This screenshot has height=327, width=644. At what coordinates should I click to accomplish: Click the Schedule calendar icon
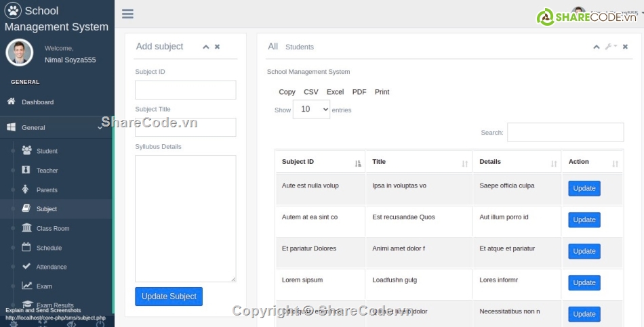(26, 248)
